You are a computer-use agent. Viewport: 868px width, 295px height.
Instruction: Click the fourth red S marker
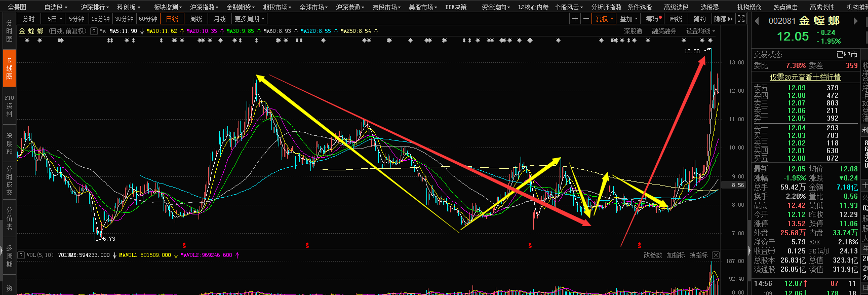click(x=640, y=245)
